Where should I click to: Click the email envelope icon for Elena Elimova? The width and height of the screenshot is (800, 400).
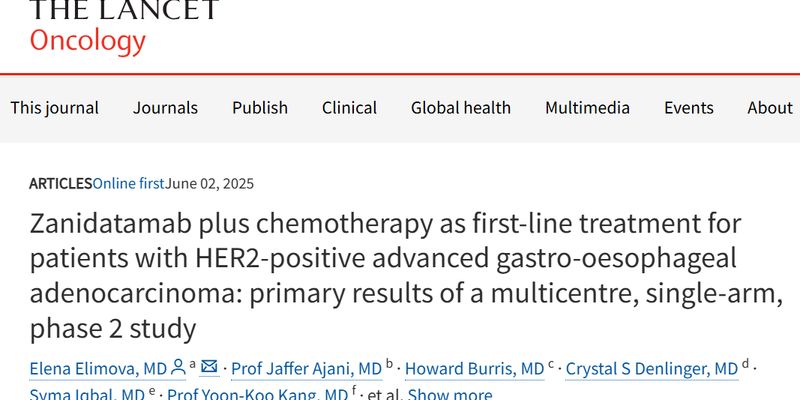(209, 367)
